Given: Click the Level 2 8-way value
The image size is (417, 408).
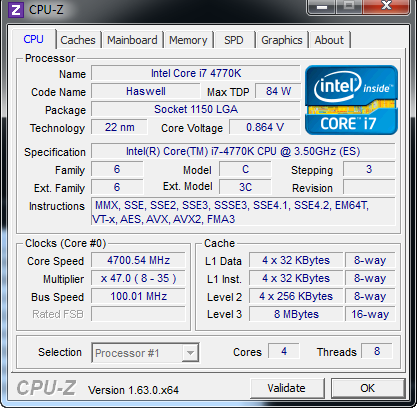Looking at the screenshot, I should click(x=370, y=296).
